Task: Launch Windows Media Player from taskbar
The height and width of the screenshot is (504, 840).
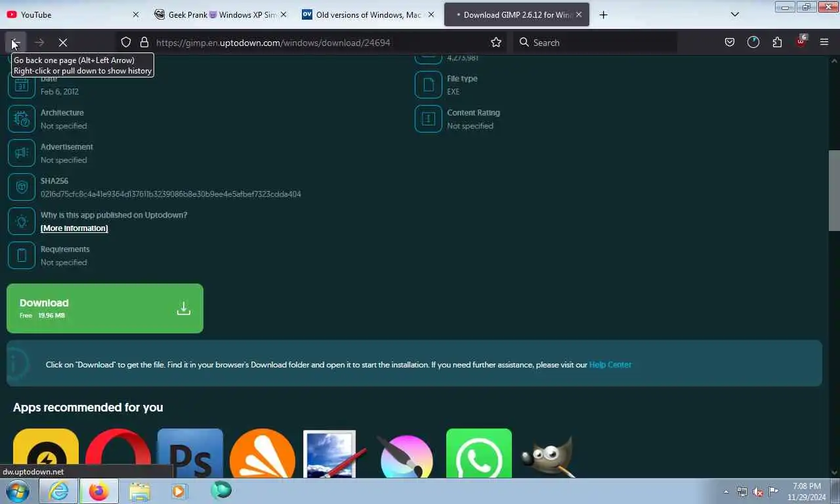Action: [x=179, y=491]
